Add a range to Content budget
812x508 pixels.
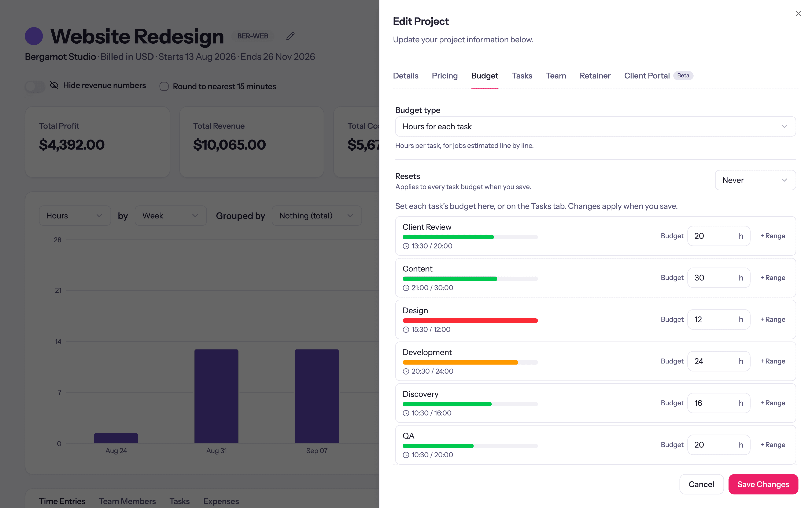click(x=772, y=277)
